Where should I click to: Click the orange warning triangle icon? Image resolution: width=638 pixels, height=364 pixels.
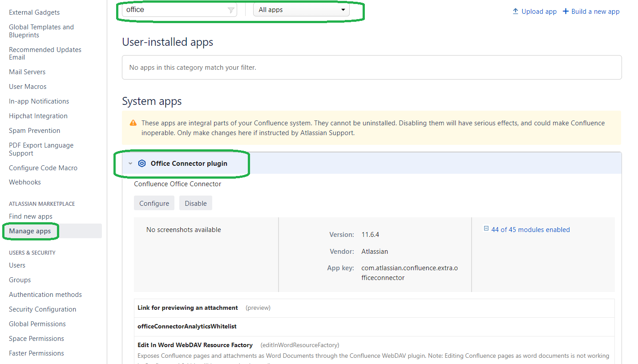pos(133,123)
